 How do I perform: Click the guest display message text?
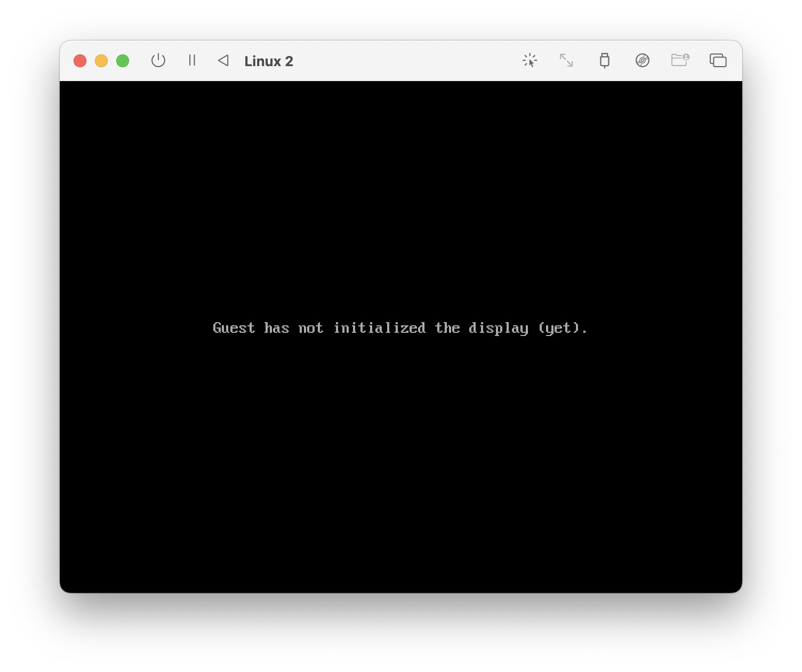[x=400, y=328]
